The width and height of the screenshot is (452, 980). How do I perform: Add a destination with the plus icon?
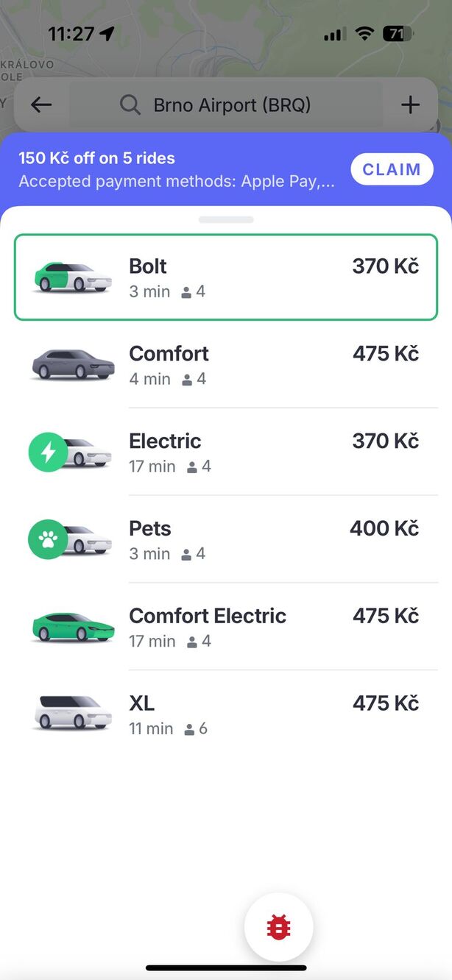410,104
